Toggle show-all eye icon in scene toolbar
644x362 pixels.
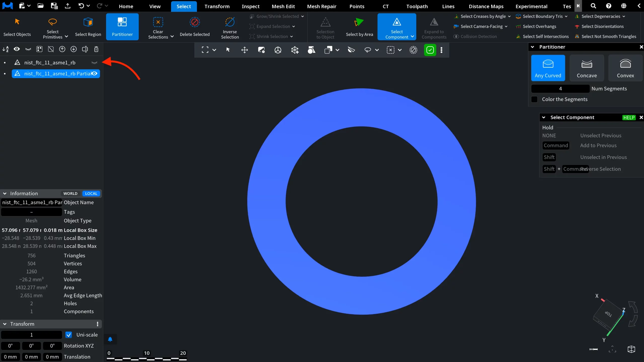[17, 49]
